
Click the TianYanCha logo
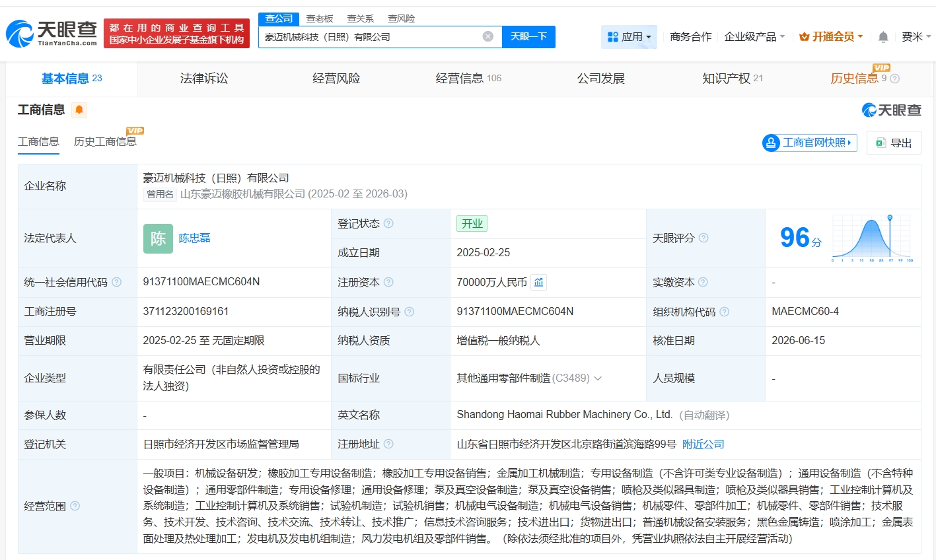pyautogui.click(x=52, y=33)
